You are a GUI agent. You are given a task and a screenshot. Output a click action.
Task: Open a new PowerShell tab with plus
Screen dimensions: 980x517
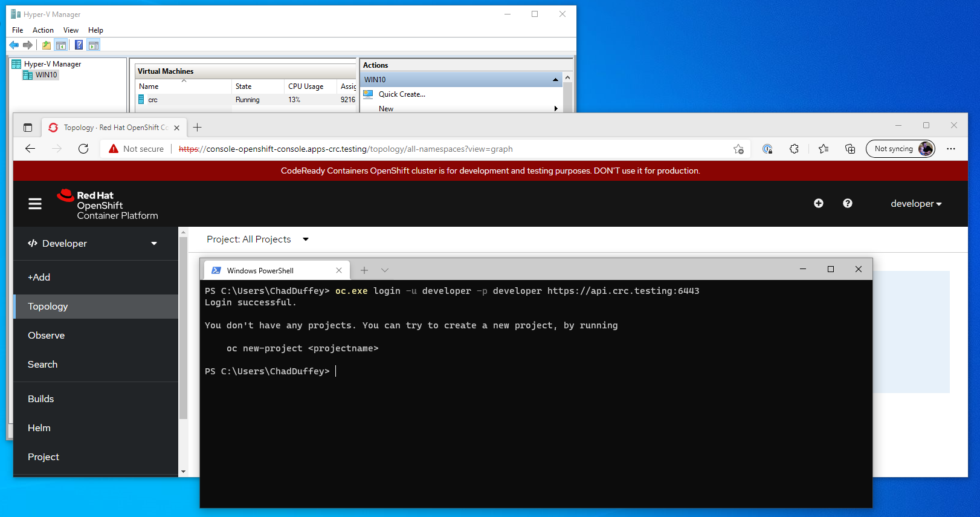364,270
